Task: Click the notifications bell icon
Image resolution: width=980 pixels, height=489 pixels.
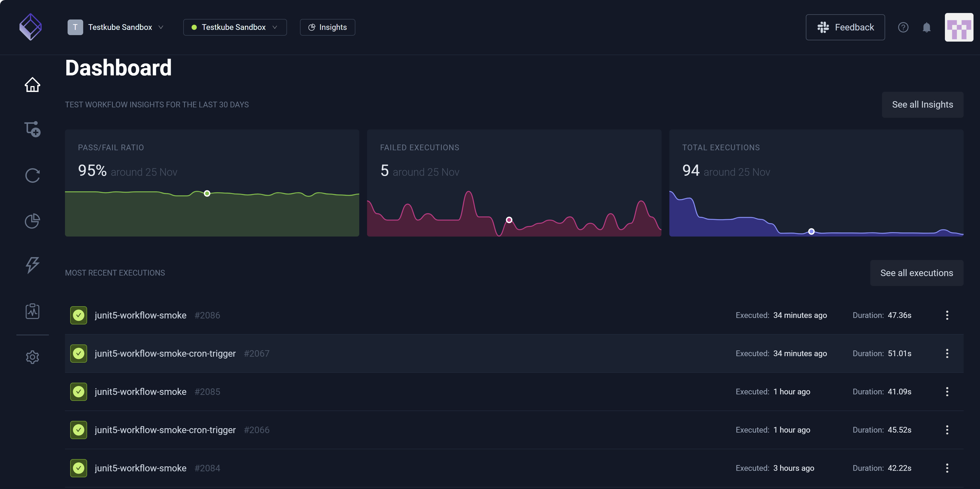Action: [x=926, y=27]
